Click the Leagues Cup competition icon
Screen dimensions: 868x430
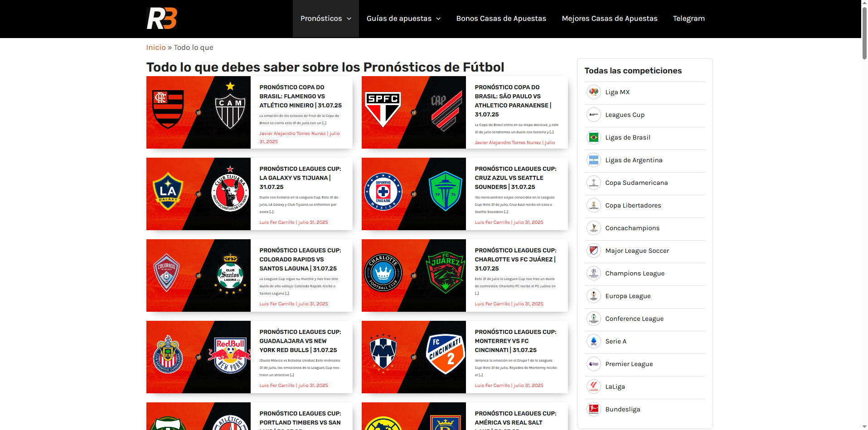[x=594, y=115]
